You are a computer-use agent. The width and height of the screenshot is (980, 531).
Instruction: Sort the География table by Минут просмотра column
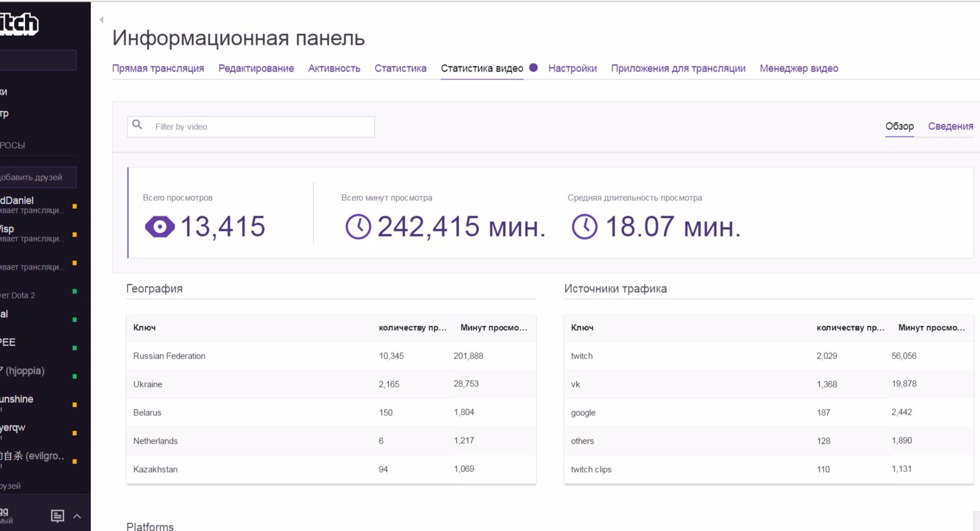coord(493,327)
